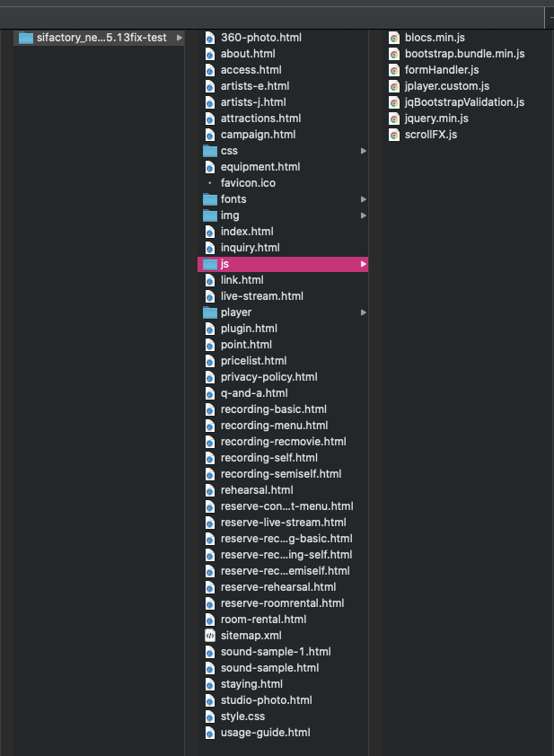The width and height of the screenshot is (554, 756).
Task: Select reserve-con...t-menu.html file name
Action: (287, 506)
